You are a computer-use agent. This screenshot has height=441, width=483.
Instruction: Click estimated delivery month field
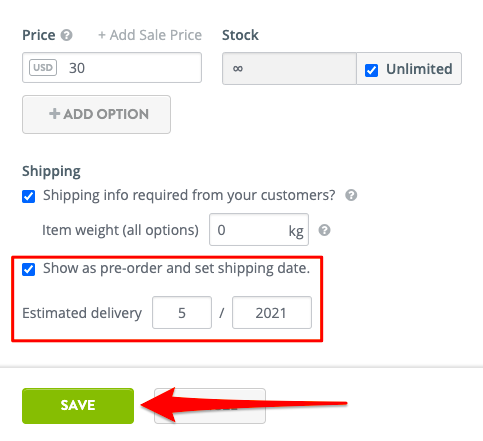click(x=182, y=313)
